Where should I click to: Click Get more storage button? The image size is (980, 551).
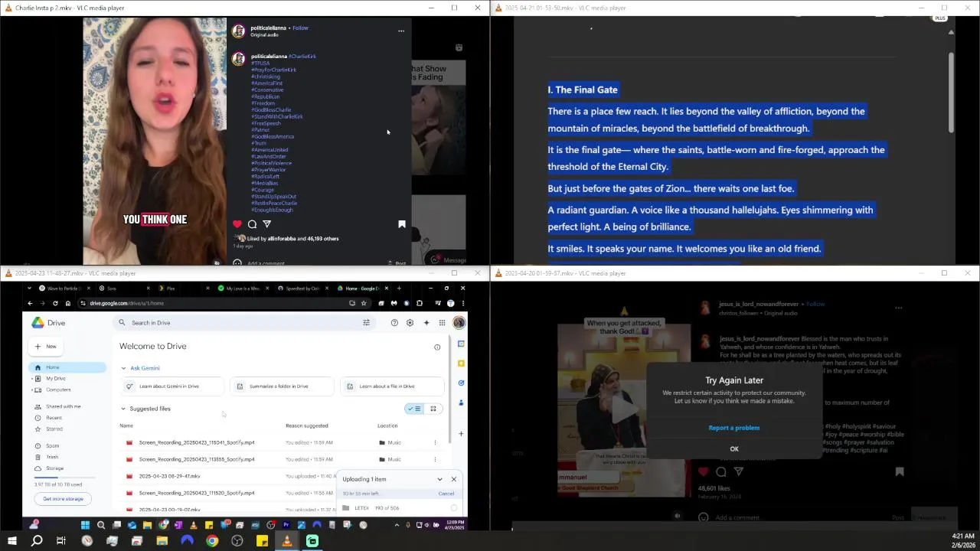pyautogui.click(x=63, y=499)
